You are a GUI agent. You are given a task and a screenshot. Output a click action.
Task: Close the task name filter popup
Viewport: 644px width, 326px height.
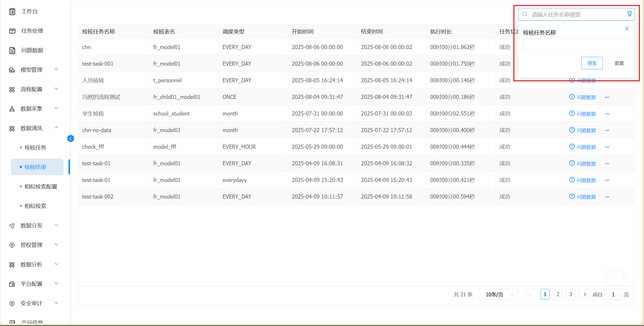click(627, 29)
